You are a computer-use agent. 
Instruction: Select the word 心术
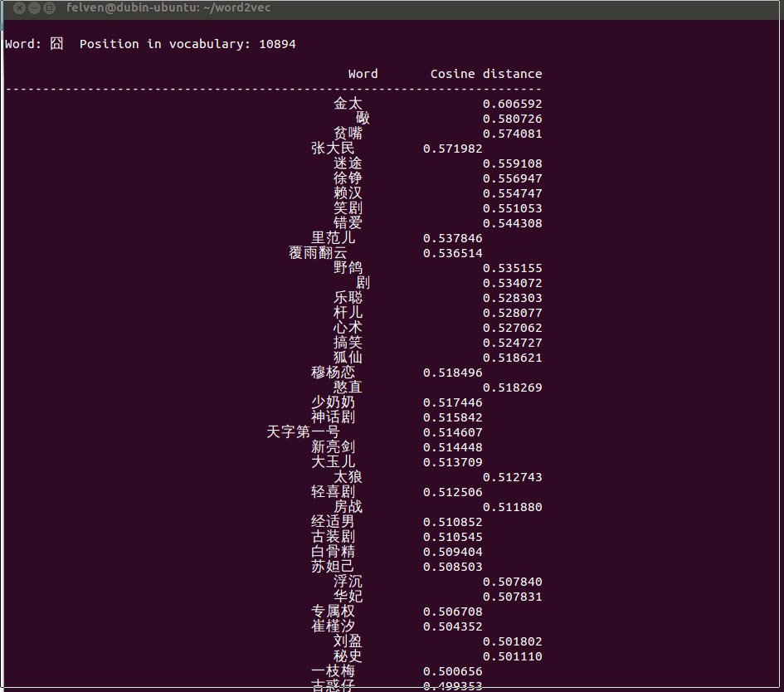[x=348, y=328]
